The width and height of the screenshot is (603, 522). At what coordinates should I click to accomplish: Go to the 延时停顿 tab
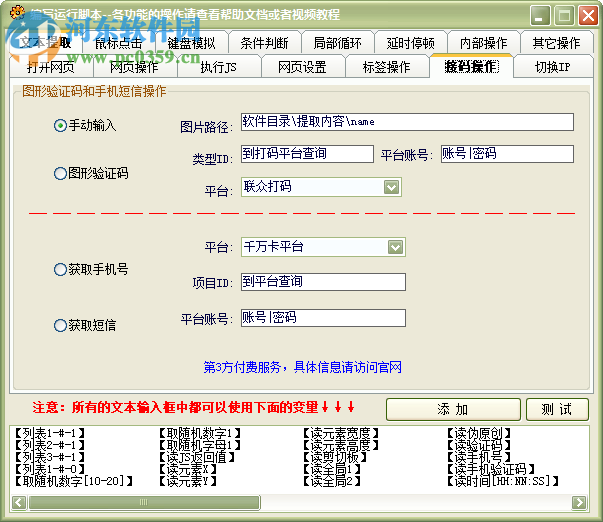coord(411,43)
